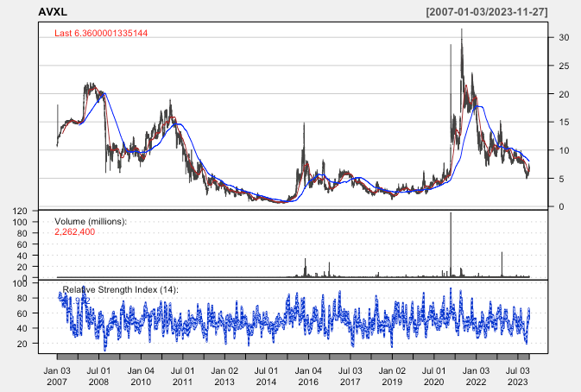Choose the Jul 03 2017 date label
This screenshot has width=581, height=392.
tap(350, 375)
